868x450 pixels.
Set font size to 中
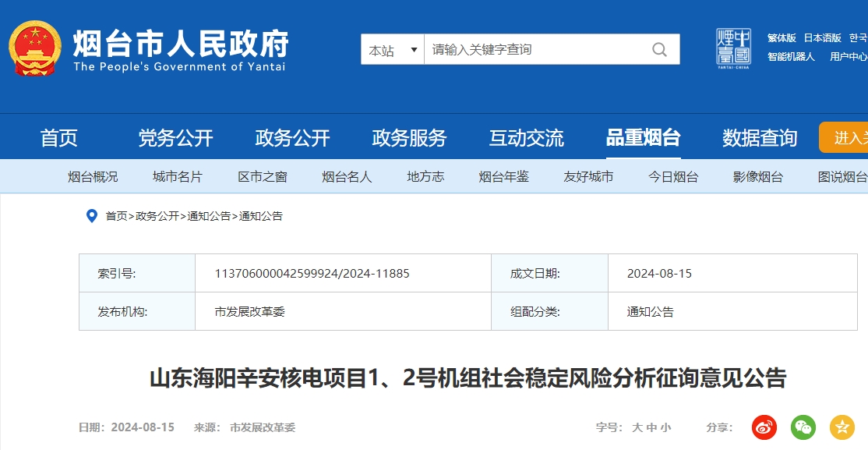click(x=651, y=427)
